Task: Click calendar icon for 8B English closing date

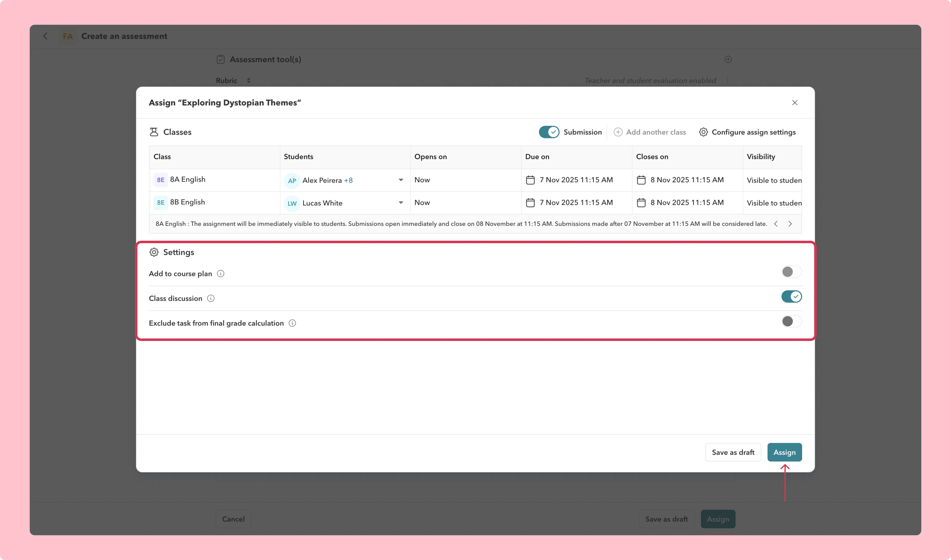Action: point(641,203)
